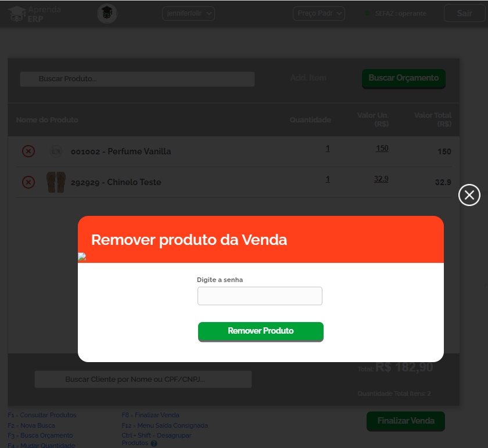488x448 pixels.
Task: Edit the Chinelo Teste quantity value
Action: coord(328,179)
